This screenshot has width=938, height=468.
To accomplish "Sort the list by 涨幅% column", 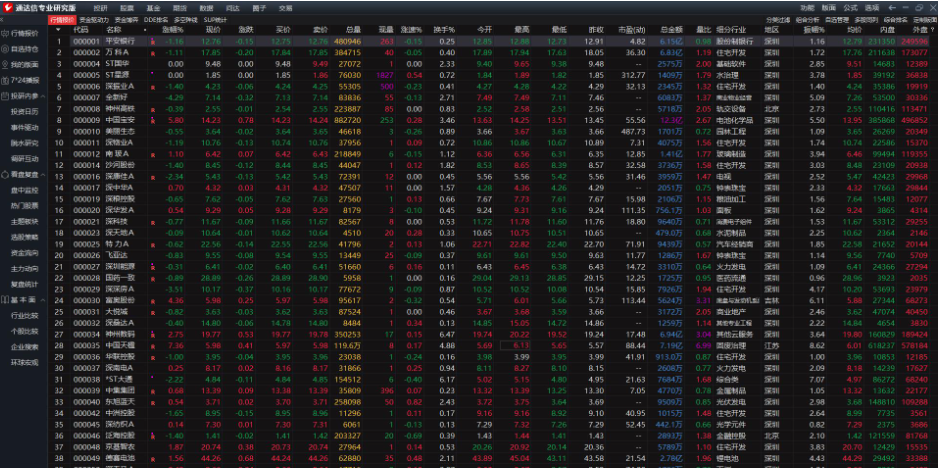I will point(174,30).
